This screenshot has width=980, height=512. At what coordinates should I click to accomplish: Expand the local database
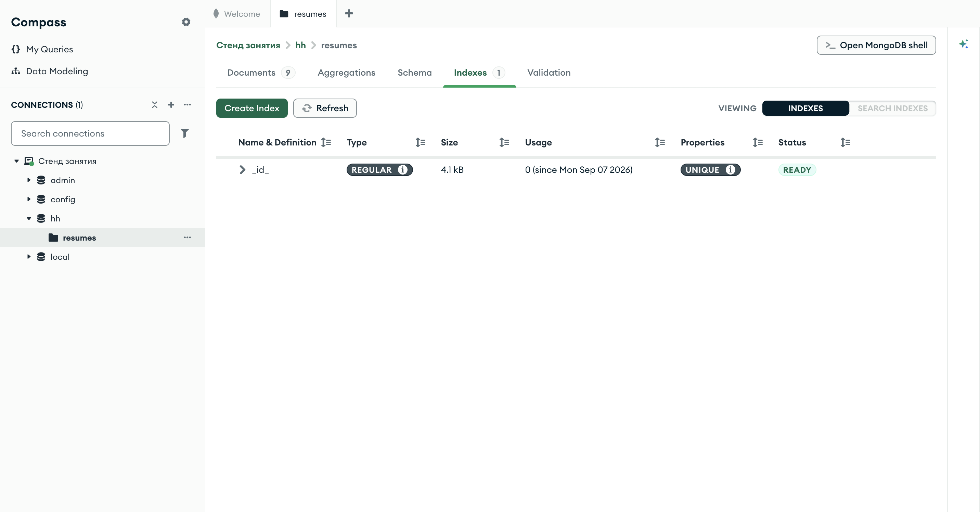tap(28, 256)
